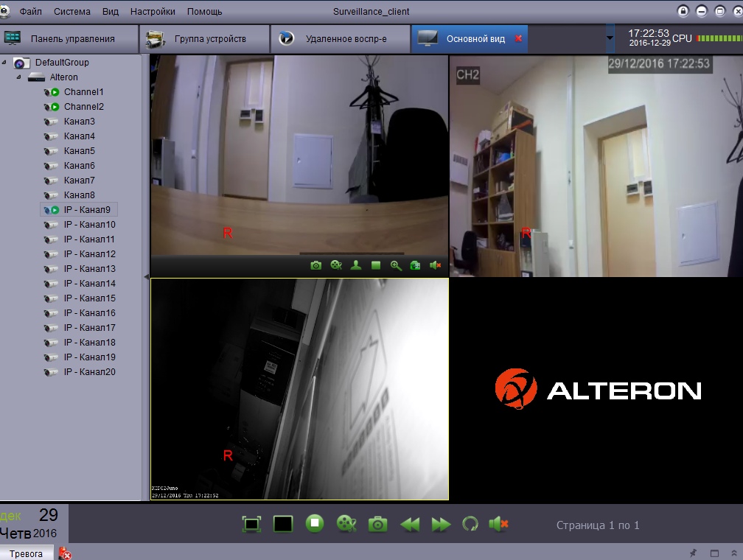The width and height of the screenshot is (743, 560).
Task: Go to previous page with rewind arrows
Action: [x=409, y=525]
